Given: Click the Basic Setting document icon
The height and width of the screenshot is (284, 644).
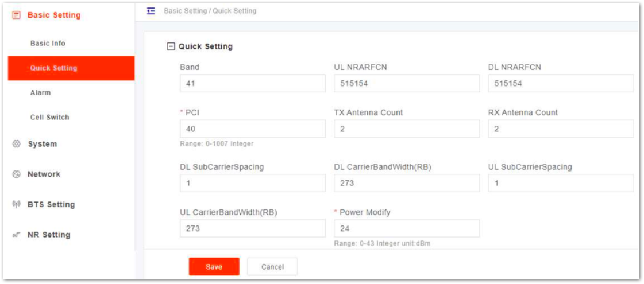Looking at the screenshot, I should click(16, 15).
